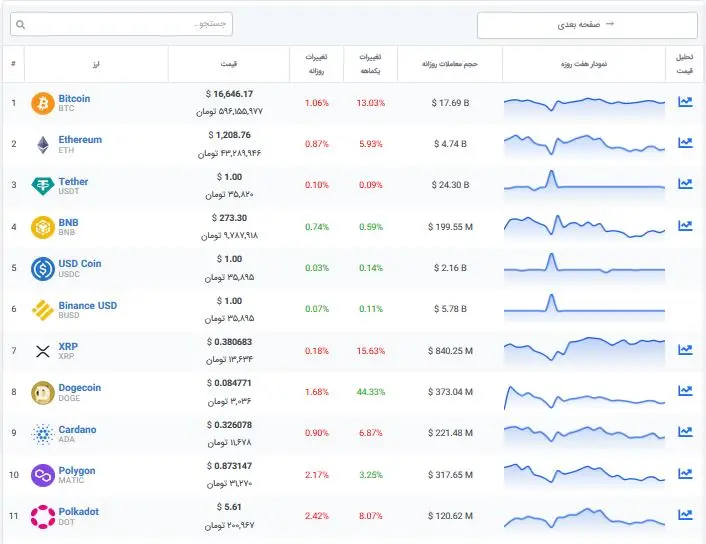Open Ethereum price analysis chart icon
The height and width of the screenshot is (544, 706).
685,143
